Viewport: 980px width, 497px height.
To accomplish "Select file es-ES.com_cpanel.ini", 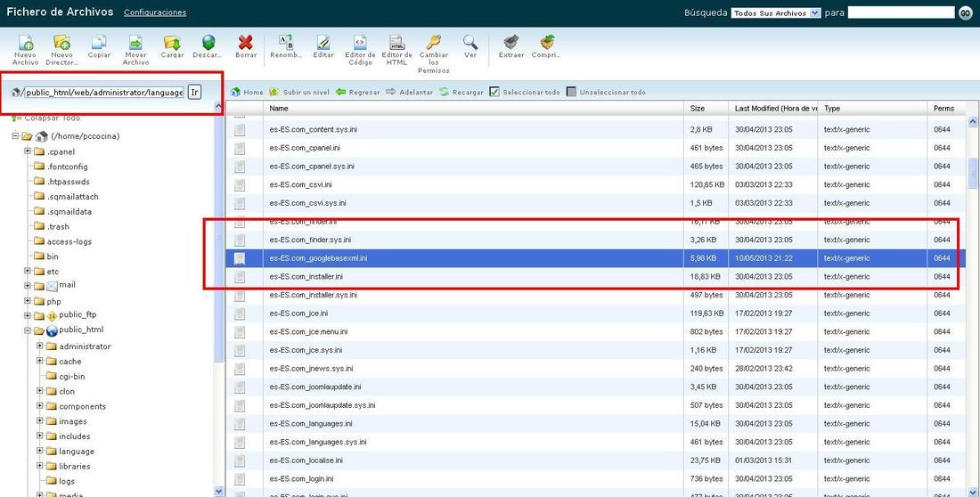I will 596,148.
